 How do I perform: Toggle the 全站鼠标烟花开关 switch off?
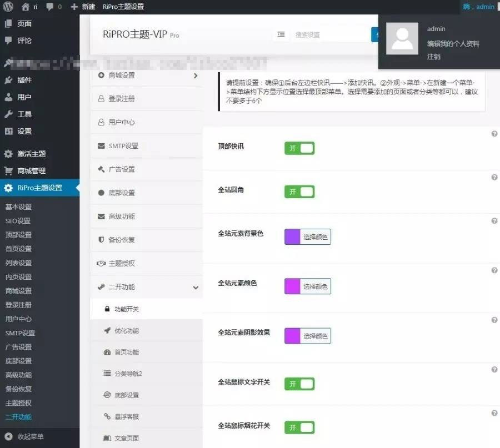tap(299, 427)
